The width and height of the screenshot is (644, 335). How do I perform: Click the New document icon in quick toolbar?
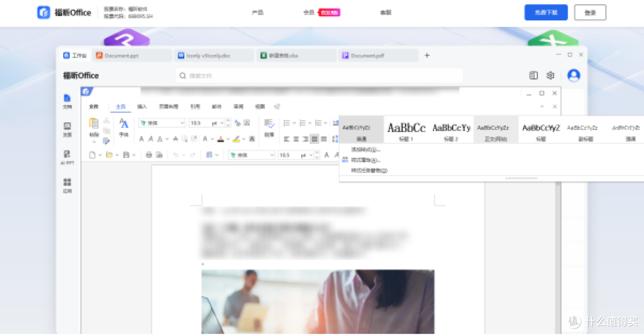pyautogui.click(x=92, y=155)
